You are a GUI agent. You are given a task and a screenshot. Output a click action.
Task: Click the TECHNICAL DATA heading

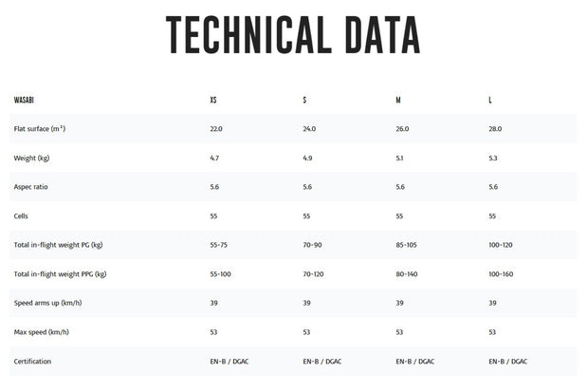293,35
